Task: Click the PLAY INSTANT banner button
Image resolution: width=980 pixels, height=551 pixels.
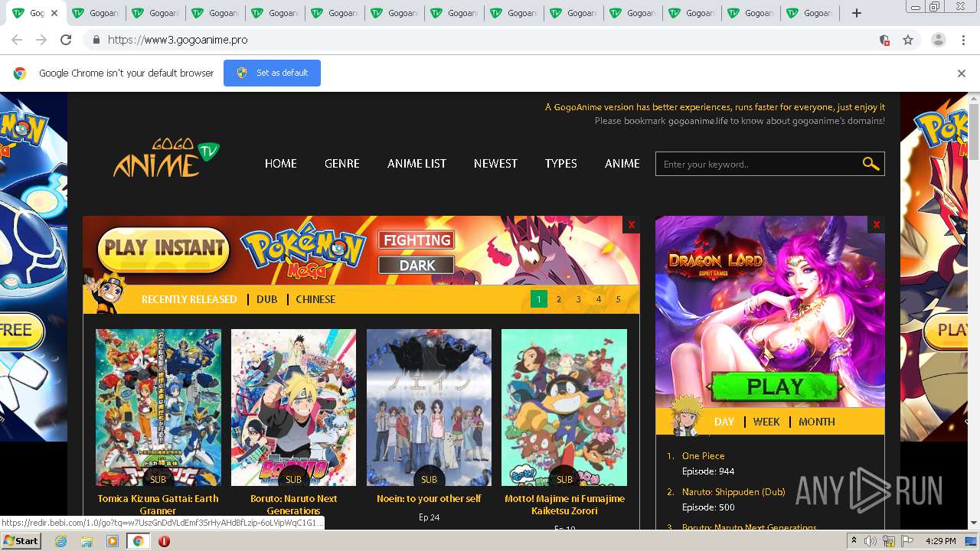Action: click(163, 249)
